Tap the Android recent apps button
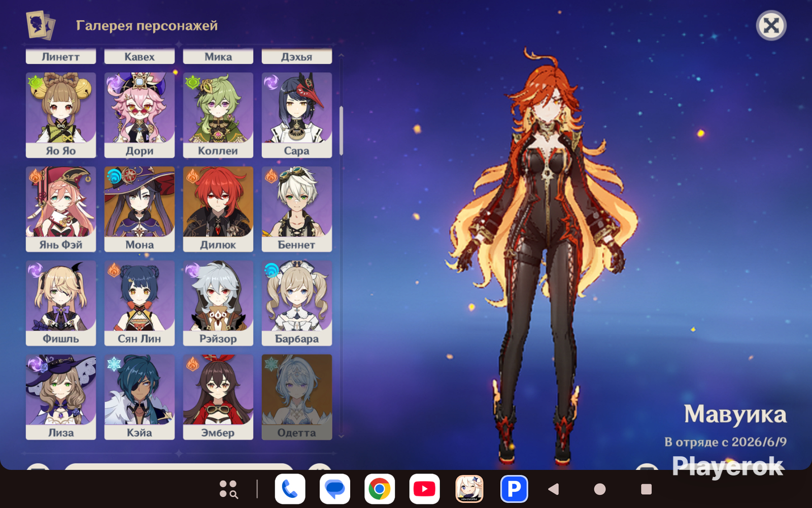 tap(646, 489)
